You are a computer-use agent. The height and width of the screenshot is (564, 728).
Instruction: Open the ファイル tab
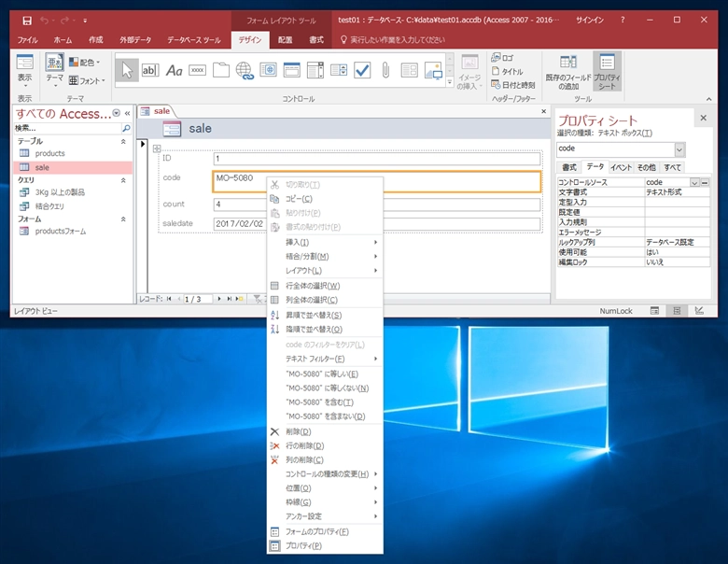tap(27, 40)
